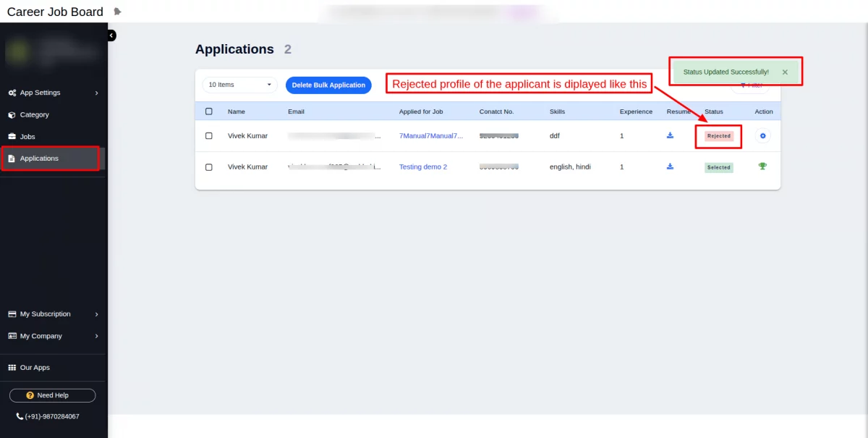Click the Rejected status badge
This screenshot has width=868, height=438.
[719, 136]
